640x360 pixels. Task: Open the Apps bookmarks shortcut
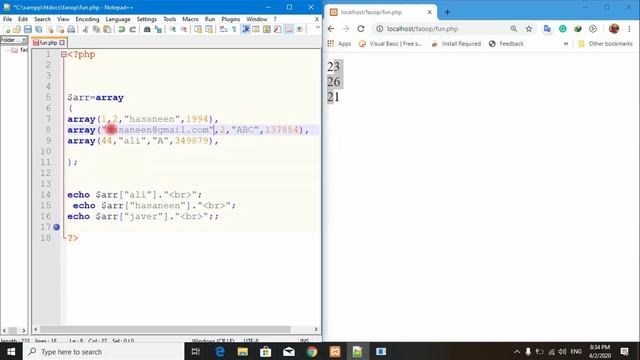click(339, 44)
